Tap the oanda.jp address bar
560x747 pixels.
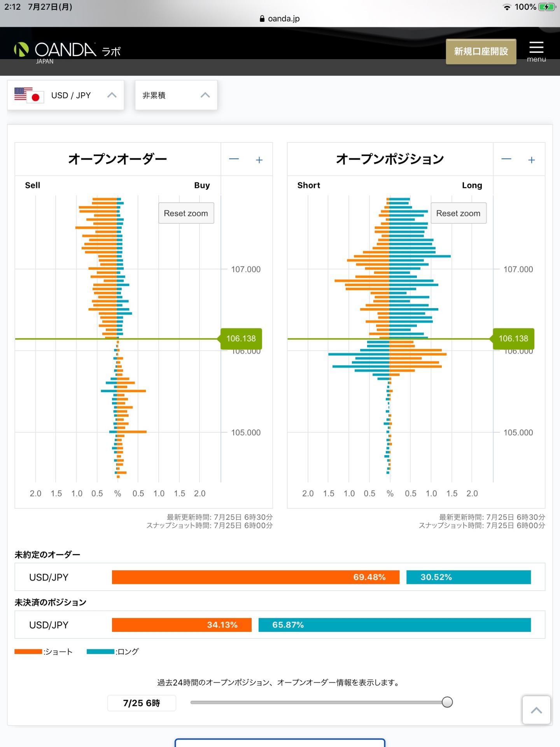click(280, 18)
